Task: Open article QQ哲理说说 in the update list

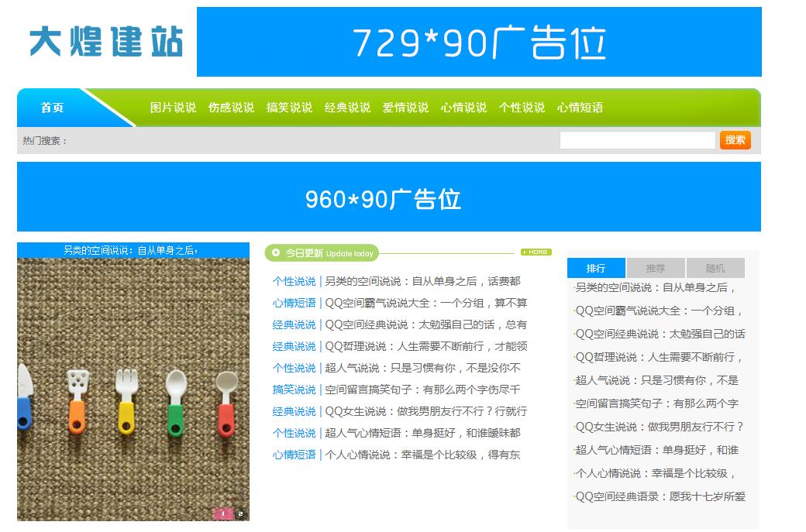Action: tap(425, 346)
